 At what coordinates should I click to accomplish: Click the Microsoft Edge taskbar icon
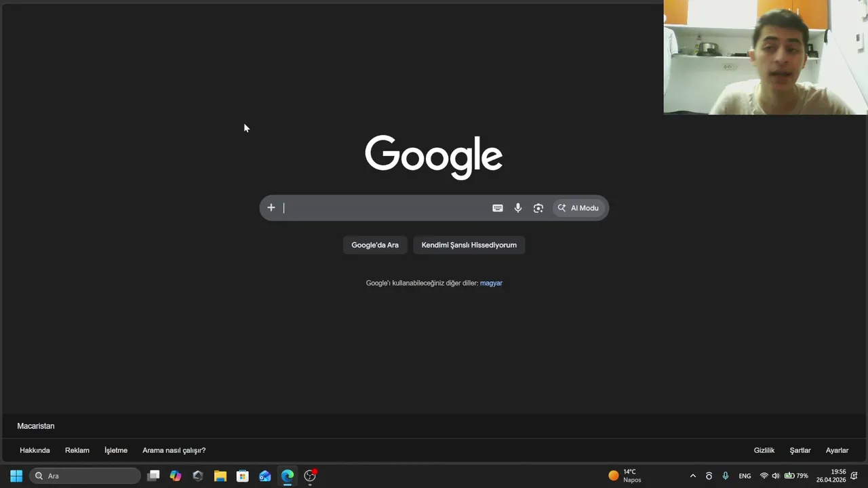pos(288,476)
